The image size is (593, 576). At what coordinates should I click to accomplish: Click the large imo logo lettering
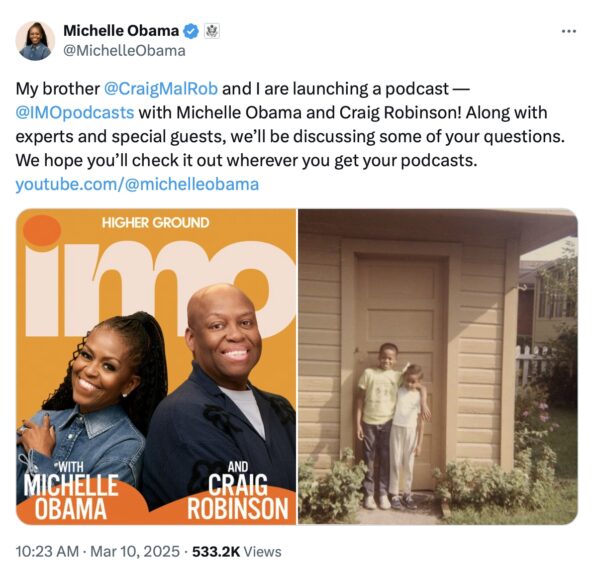tap(160, 289)
